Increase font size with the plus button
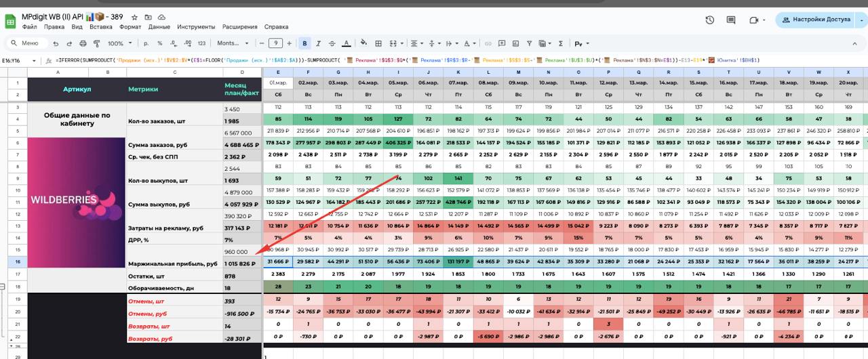The width and height of the screenshot is (868, 359). (x=289, y=43)
